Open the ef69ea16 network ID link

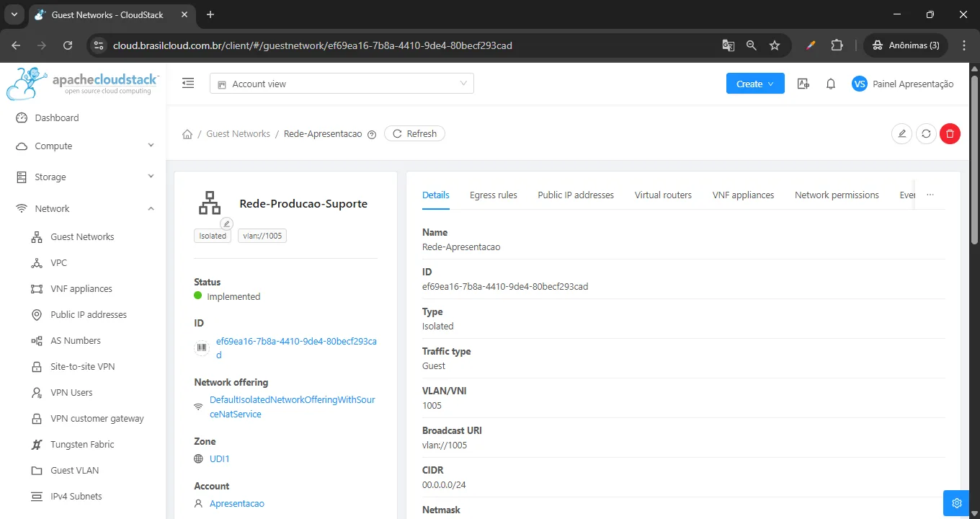pos(296,348)
